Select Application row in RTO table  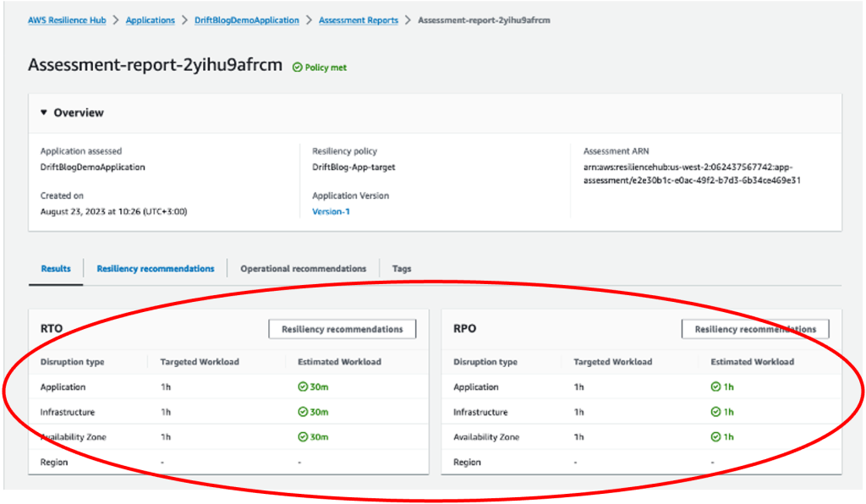[x=228, y=387]
